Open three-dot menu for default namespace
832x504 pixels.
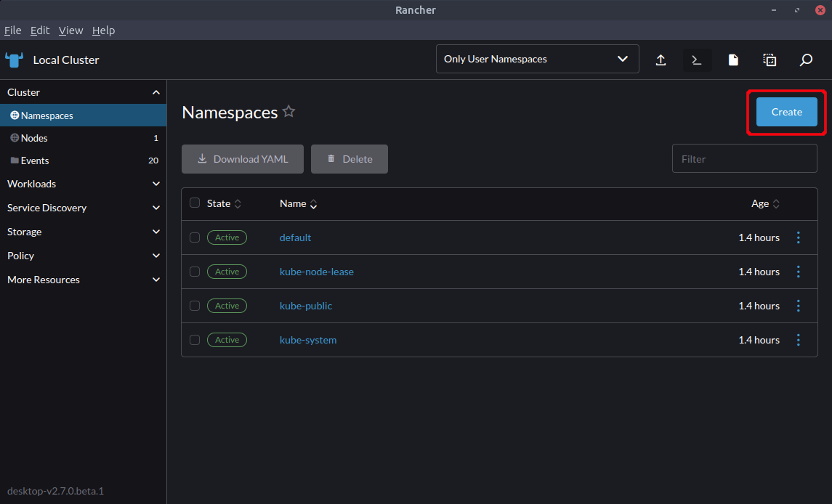798,237
